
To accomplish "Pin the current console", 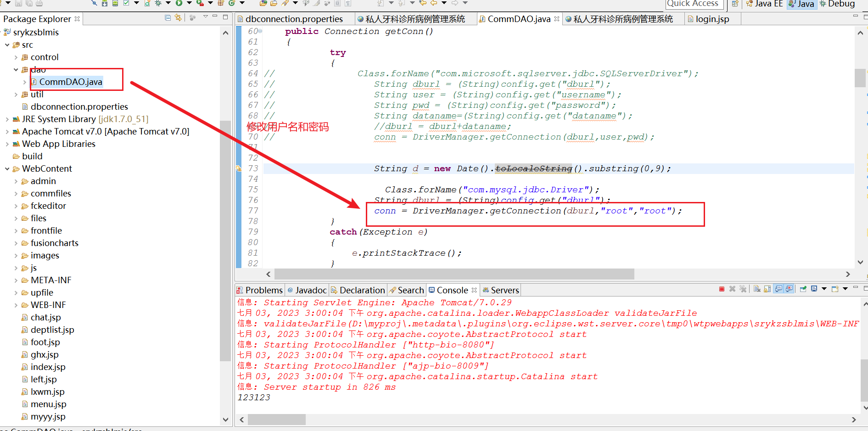I will pos(803,289).
